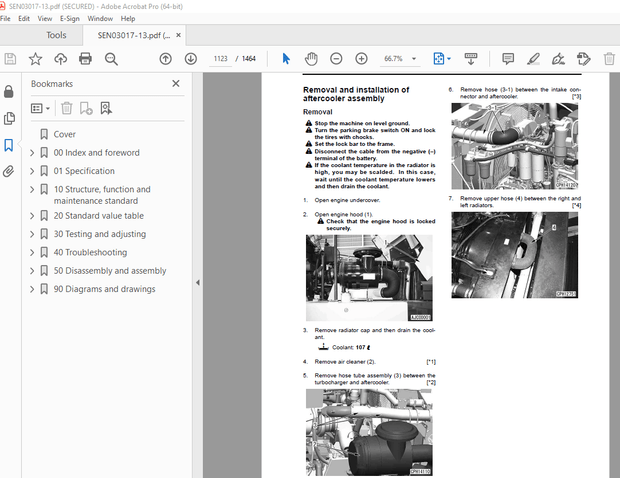
Task: Click the Edit stamp tool icon
Action: (584, 59)
